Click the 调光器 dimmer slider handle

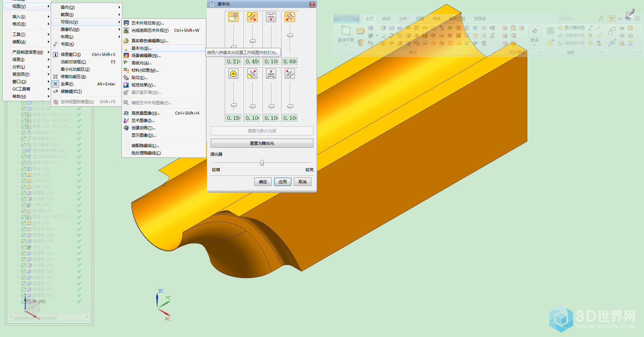click(x=262, y=163)
